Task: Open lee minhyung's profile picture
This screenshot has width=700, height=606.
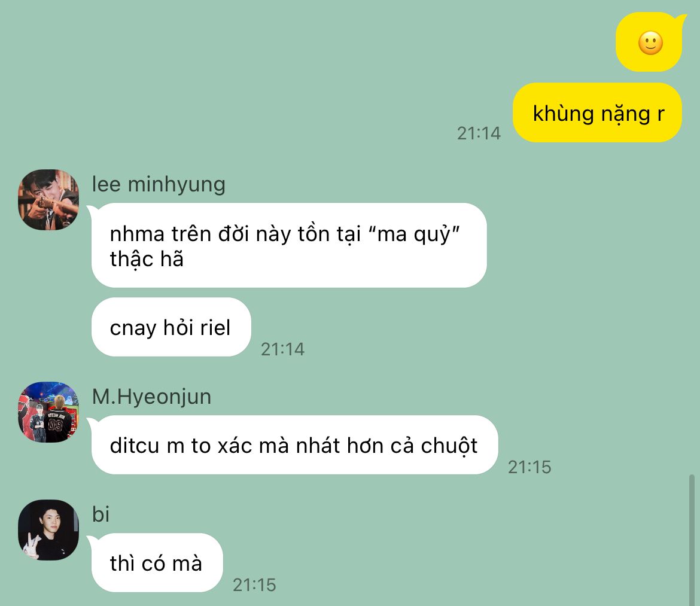Action: point(48,199)
